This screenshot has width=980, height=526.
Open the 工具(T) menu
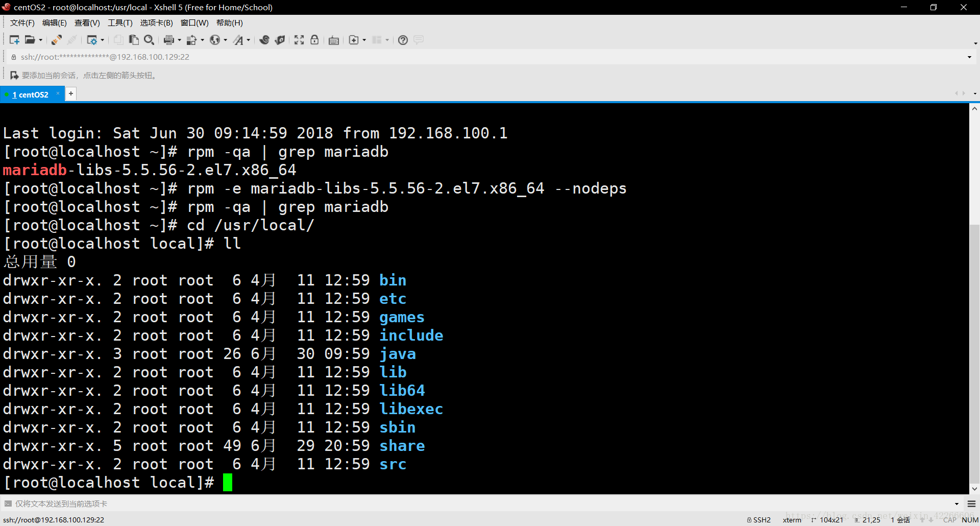pos(120,23)
